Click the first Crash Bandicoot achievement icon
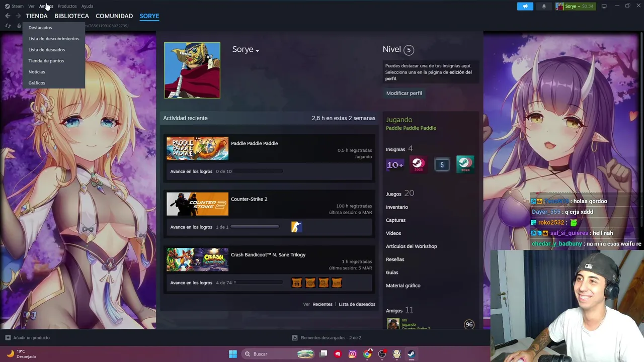 tap(297, 283)
